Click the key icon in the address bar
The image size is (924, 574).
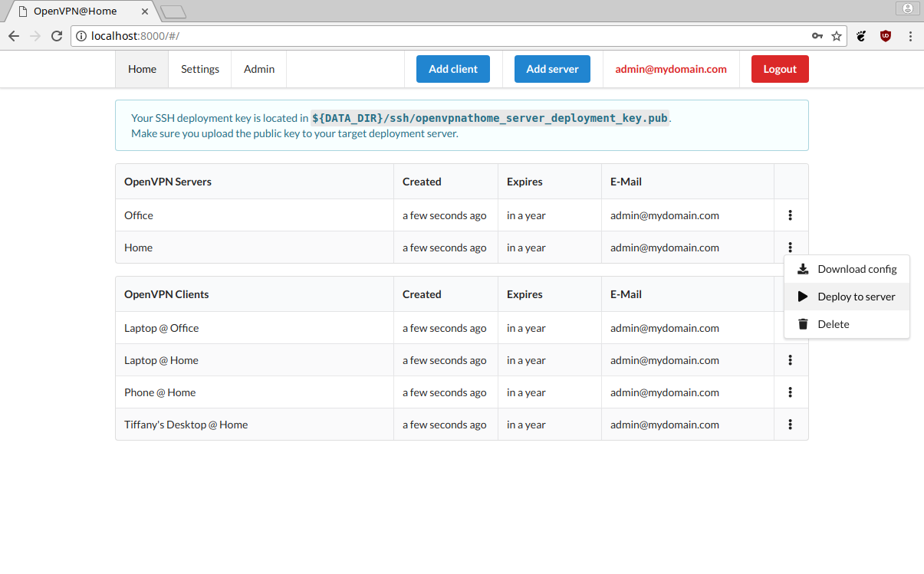click(x=817, y=35)
